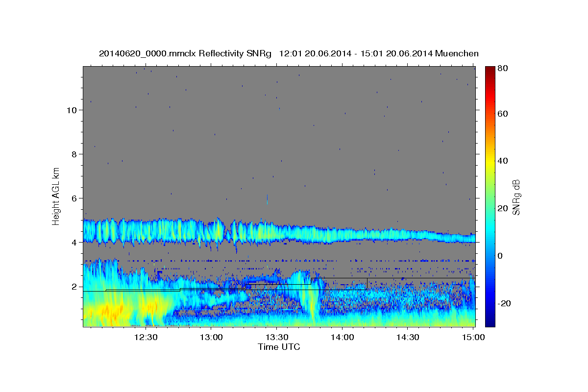The width and height of the screenshot is (588, 392).
Task: Click the 'SNRg dB' colorbar label
Action: click(516, 197)
